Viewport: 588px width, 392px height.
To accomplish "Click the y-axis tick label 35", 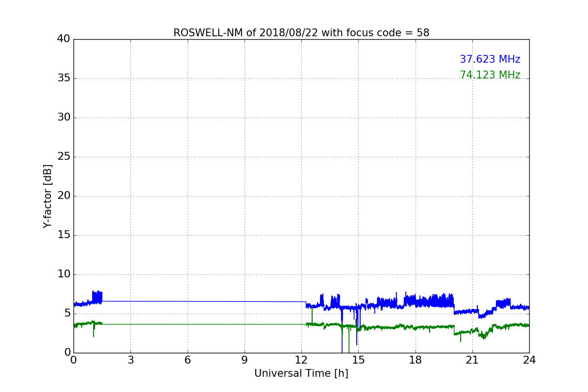I will [64, 78].
